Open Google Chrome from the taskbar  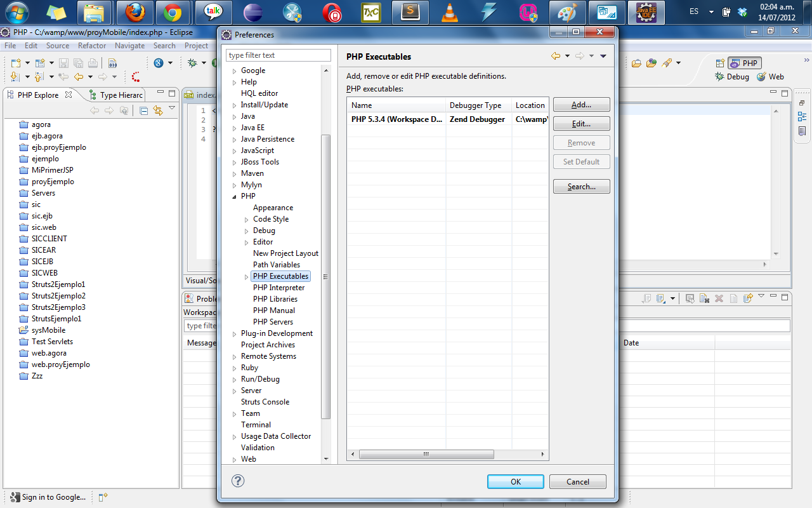[172, 12]
